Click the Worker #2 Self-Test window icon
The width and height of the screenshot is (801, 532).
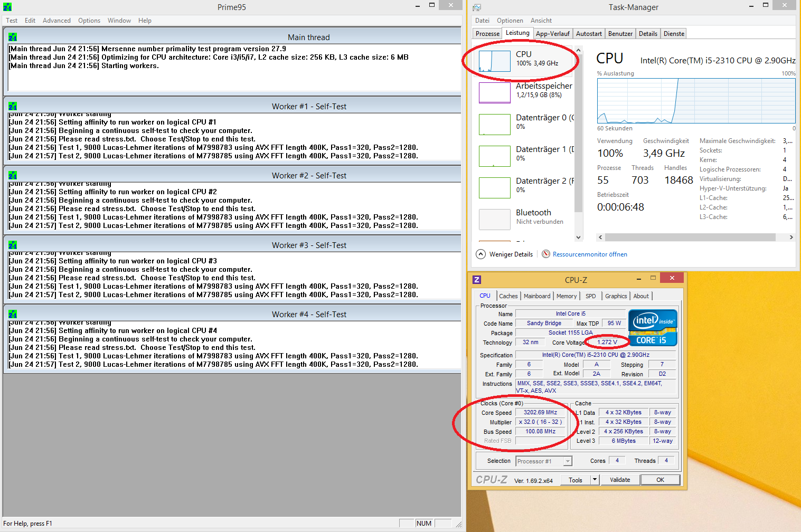[13, 175]
